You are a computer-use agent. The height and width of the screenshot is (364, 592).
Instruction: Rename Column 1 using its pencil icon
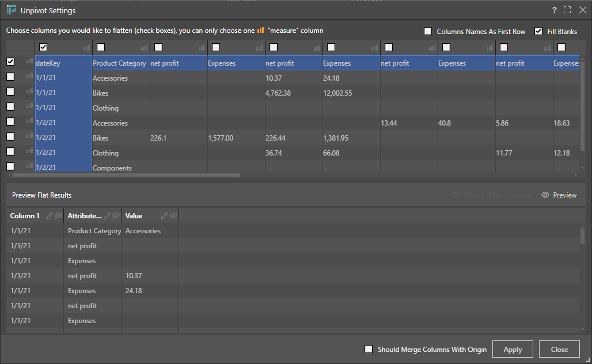(x=50, y=216)
